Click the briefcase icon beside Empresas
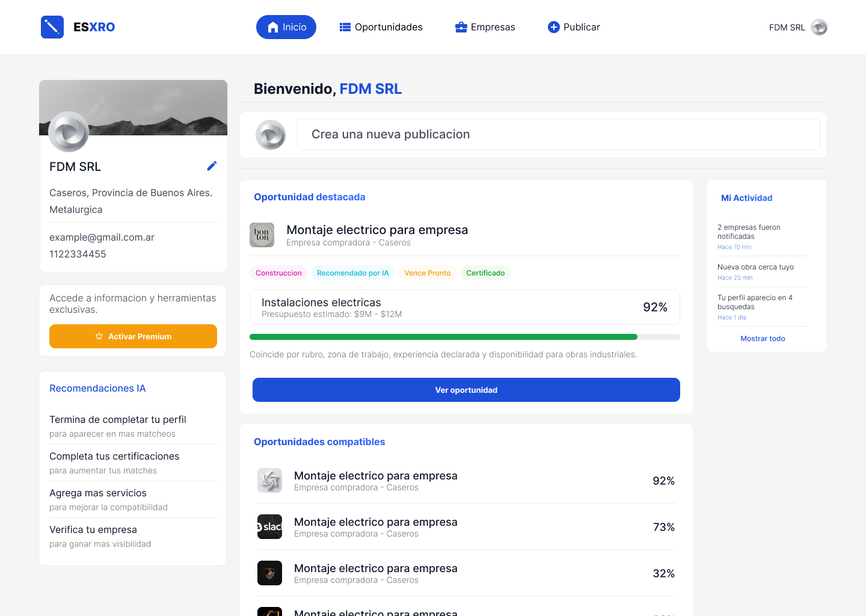The width and height of the screenshot is (866, 616). (461, 27)
